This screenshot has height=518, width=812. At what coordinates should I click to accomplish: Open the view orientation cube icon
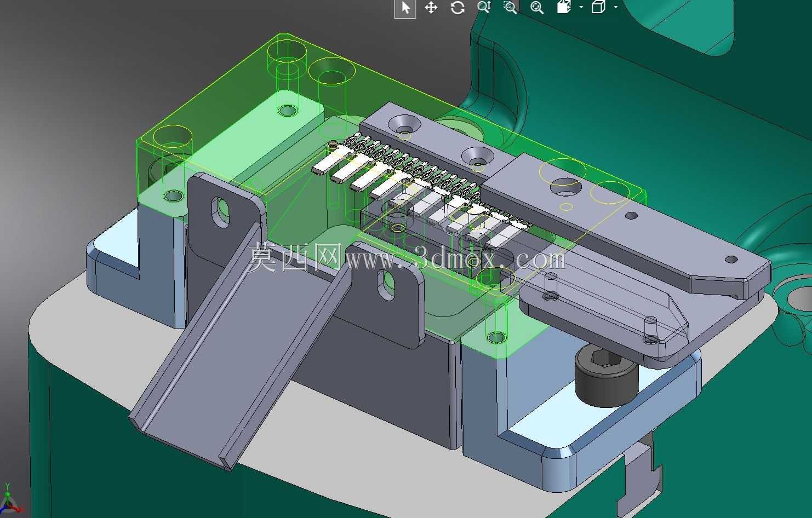coord(564,7)
